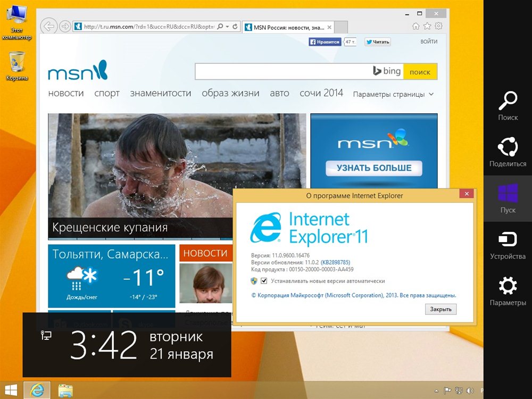532x399 pixels.
Task: Click the search magnifier in address bar
Action: (x=220, y=26)
